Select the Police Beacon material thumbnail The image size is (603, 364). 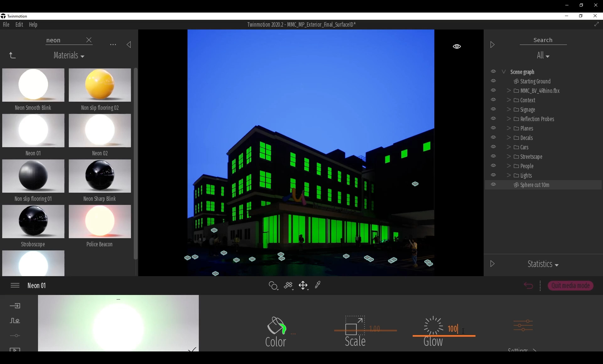click(x=100, y=222)
